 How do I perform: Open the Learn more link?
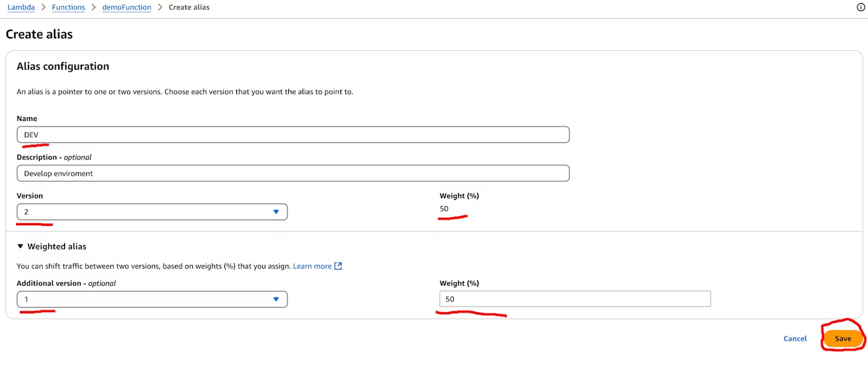coord(312,266)
